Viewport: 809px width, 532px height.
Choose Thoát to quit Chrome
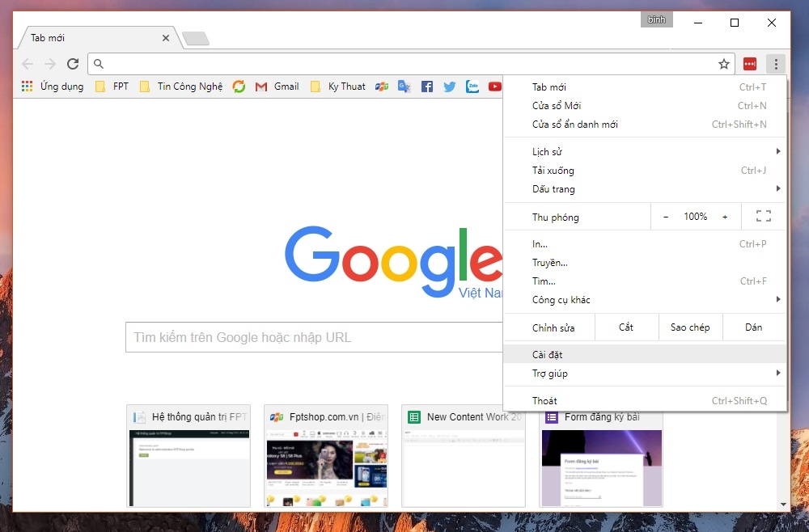click(x=645, y=400)
